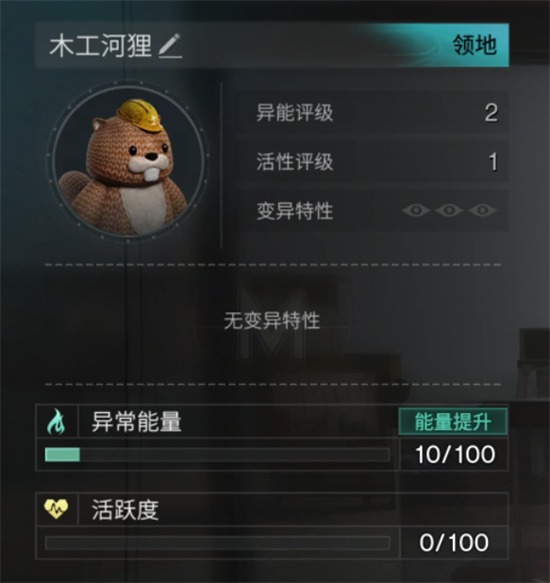The height and width of the screenshot is (583, 550).
Task: Toggle the last eye icon in 变异特性
Action: [x=482, y=210]
